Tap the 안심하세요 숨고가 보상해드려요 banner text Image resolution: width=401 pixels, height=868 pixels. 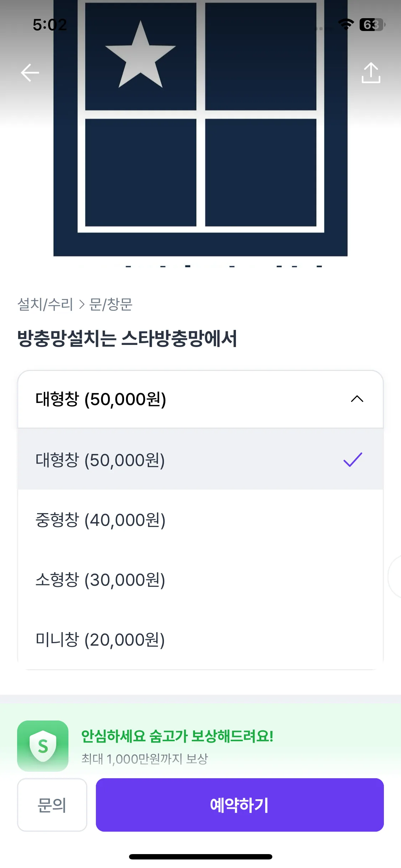click(x=177, y=736)
